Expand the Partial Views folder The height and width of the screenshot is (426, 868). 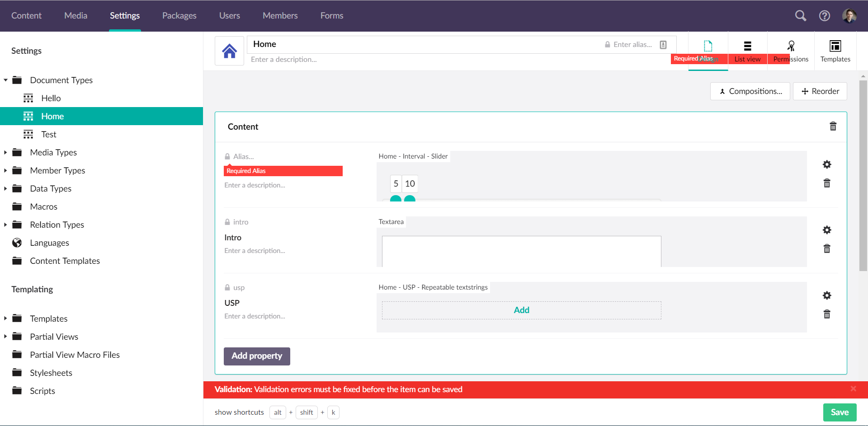pyautogui.click(x=5, y=337)
